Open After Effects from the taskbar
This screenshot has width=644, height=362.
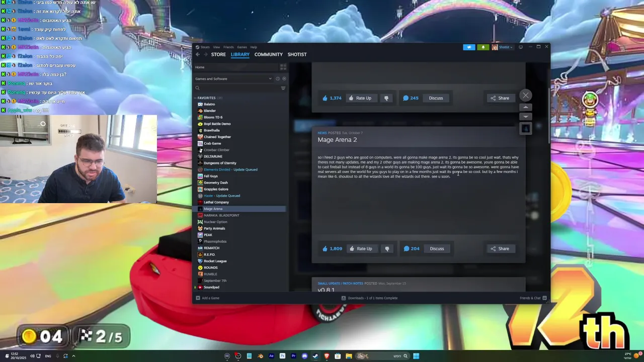click(x=271, y=356)
